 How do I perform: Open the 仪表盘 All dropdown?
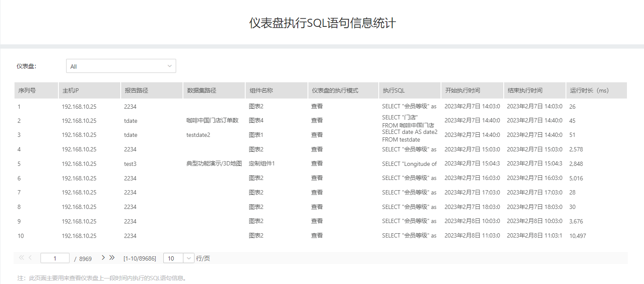pos(121,66)
